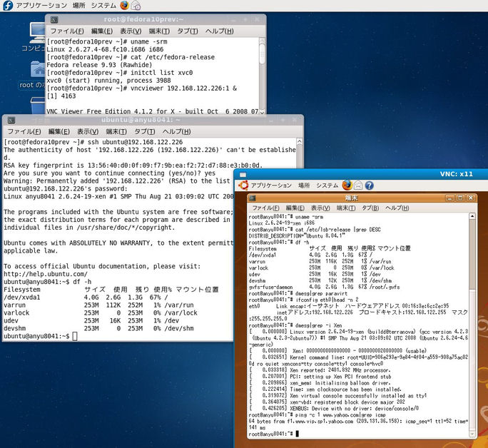Viewport: 488px width, 448px height.
Task: Open the Trash desktop icon
Action: (38, 105)
